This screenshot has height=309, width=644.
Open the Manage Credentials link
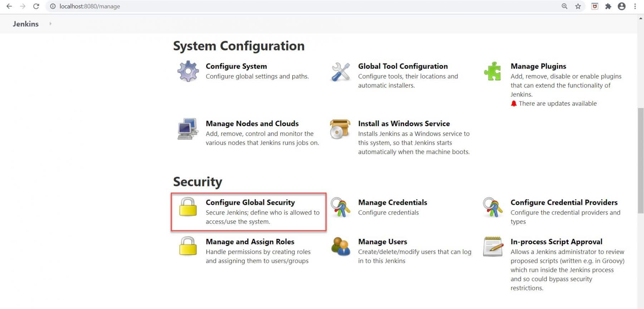pyautogui.click(x=392, y=202)
